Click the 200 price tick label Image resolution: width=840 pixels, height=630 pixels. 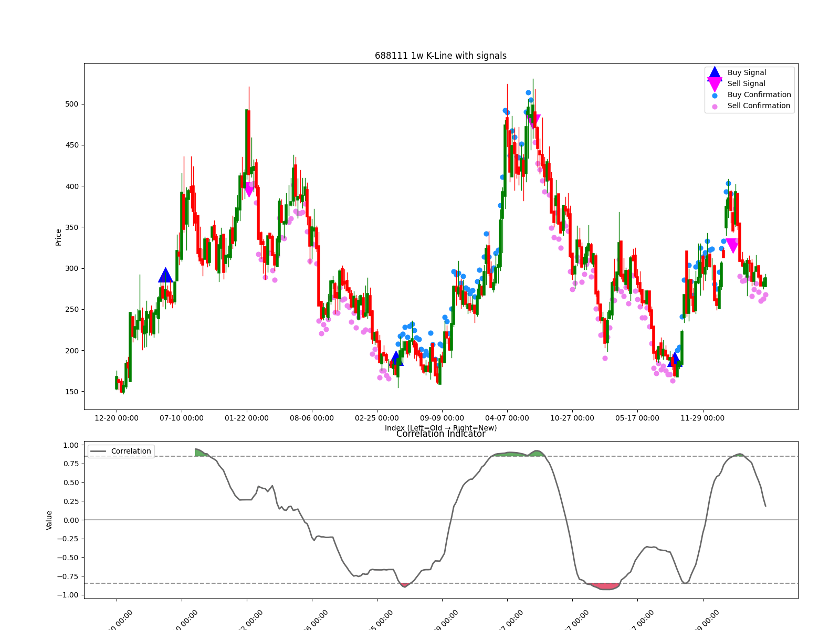(72, 351)
